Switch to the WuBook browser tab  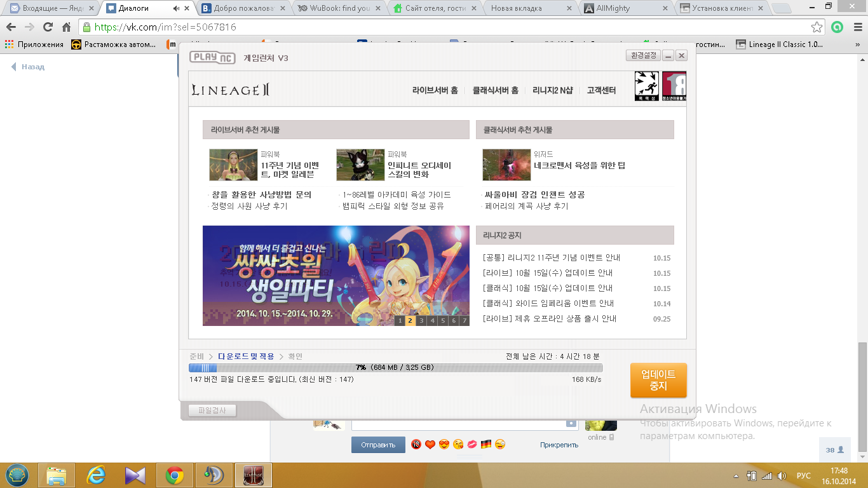[x=339, y=8]
